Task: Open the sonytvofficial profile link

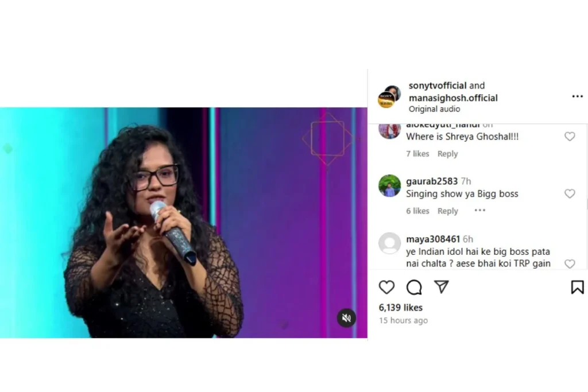Action: point(437,86)
